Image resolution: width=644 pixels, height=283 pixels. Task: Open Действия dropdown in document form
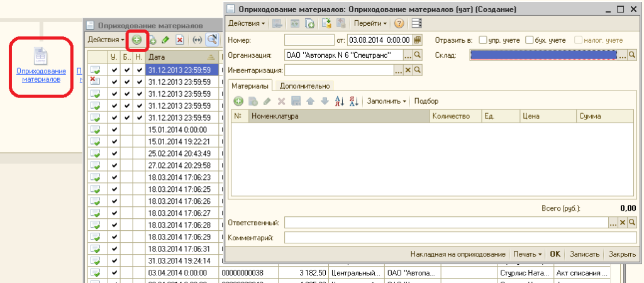247,23
